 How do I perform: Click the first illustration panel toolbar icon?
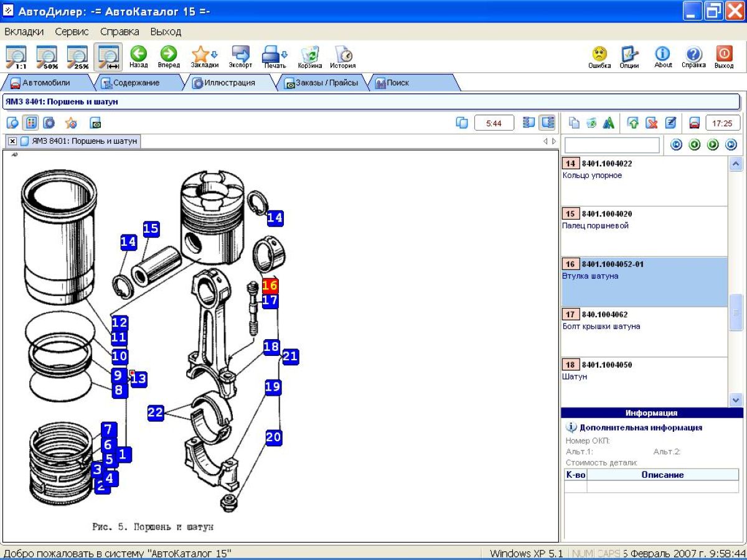point(12,123)
